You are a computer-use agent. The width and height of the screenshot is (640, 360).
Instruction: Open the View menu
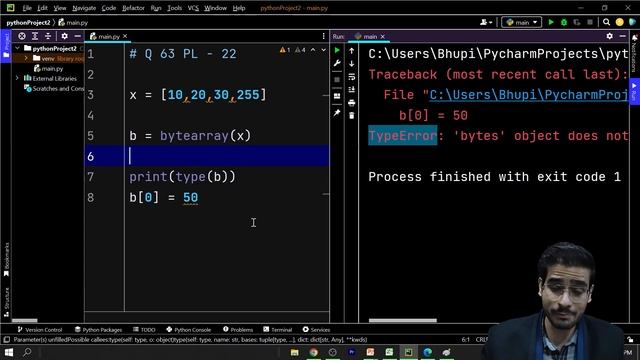point(60,8)
